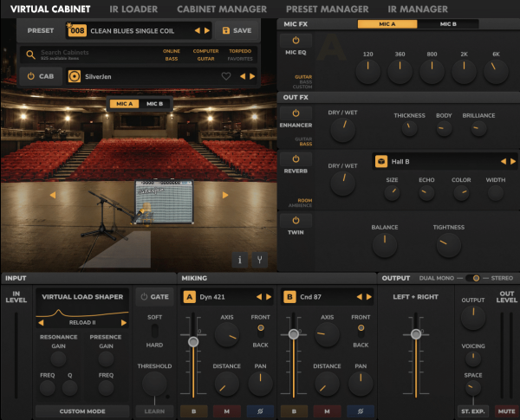520x420 pixels.
Task: Toggle the CAB power button
Action: click(x=40, y=76)
